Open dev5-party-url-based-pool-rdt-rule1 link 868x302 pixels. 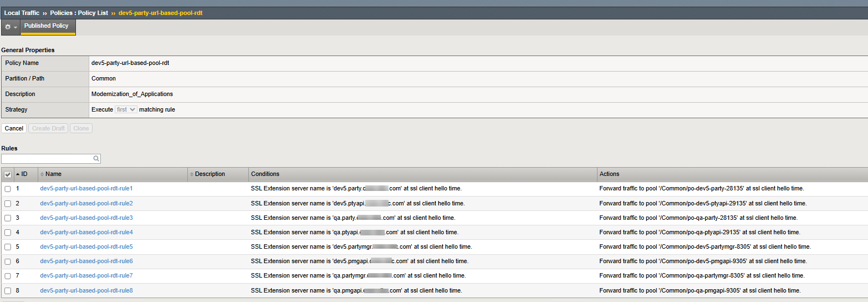coord(86,189)
